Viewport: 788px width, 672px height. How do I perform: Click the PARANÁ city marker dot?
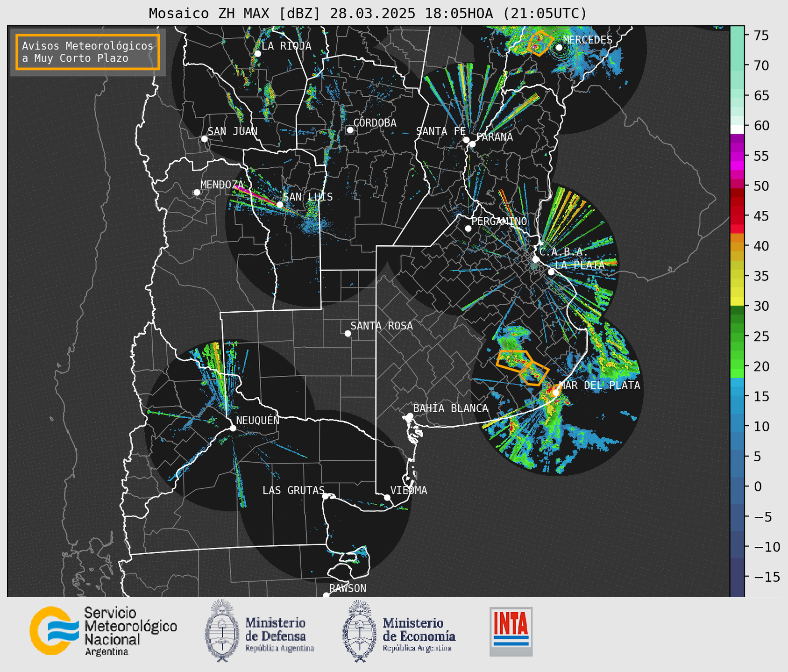click(x=472, y=144)
